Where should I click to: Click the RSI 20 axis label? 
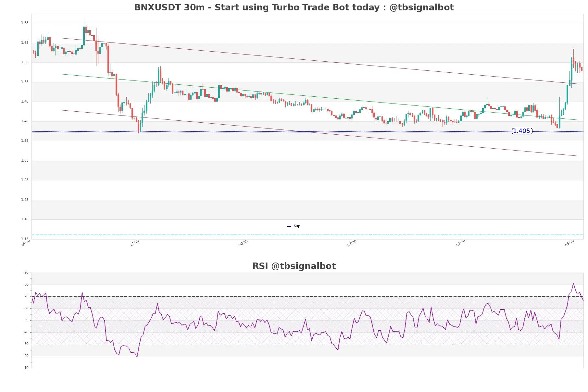pos(26,356)
